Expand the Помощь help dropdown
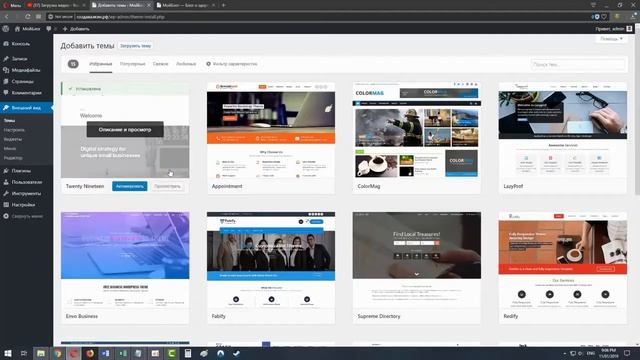The width and height of the screenshot is (640, 360). [611, 39]
